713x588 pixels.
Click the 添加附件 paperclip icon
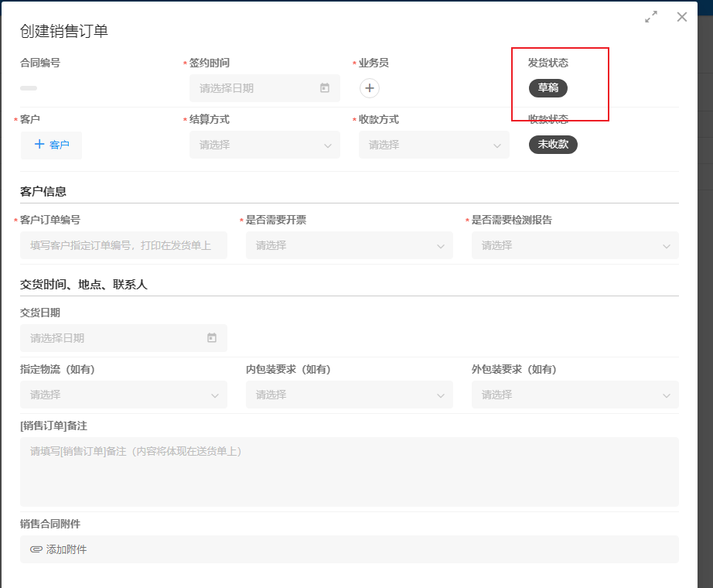[36, 549]
